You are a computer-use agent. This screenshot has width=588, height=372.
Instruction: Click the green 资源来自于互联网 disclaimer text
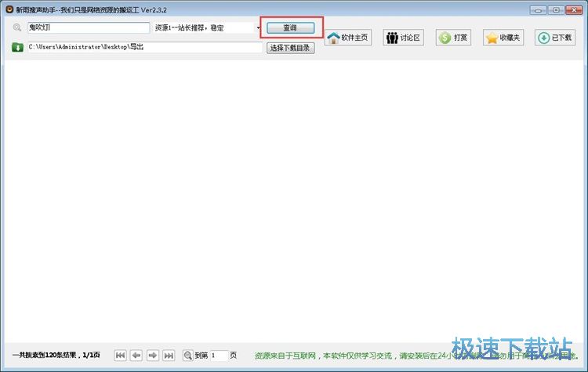tap(416, 356)
